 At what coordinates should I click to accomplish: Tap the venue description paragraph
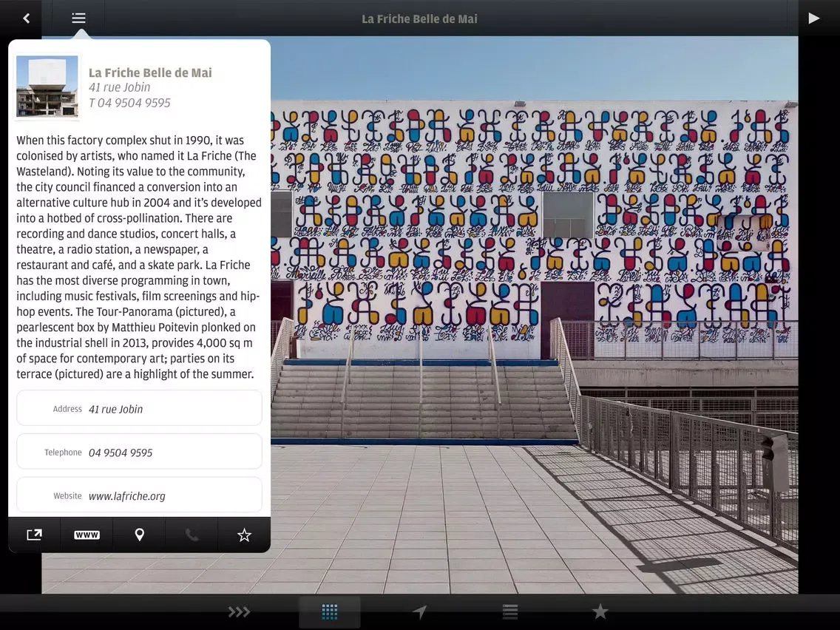139,257
